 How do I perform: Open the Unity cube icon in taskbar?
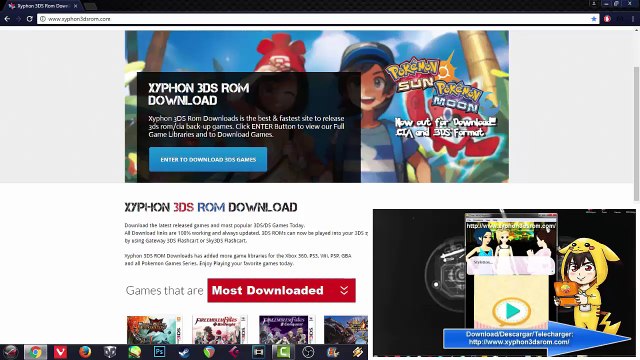110,352
